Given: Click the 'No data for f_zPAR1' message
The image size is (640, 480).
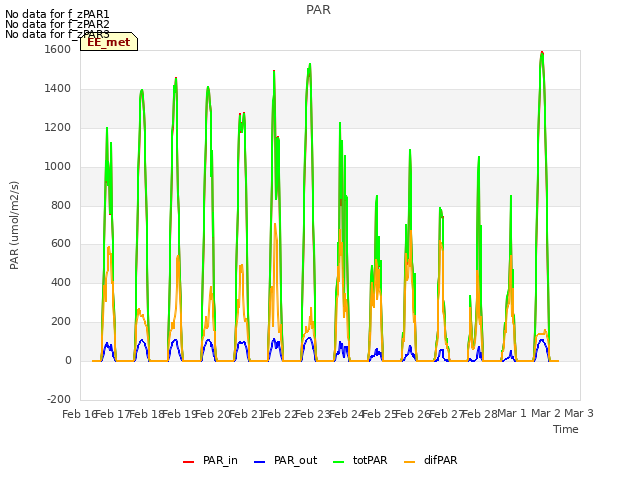Looking at the screenshot, I should 57,14.
